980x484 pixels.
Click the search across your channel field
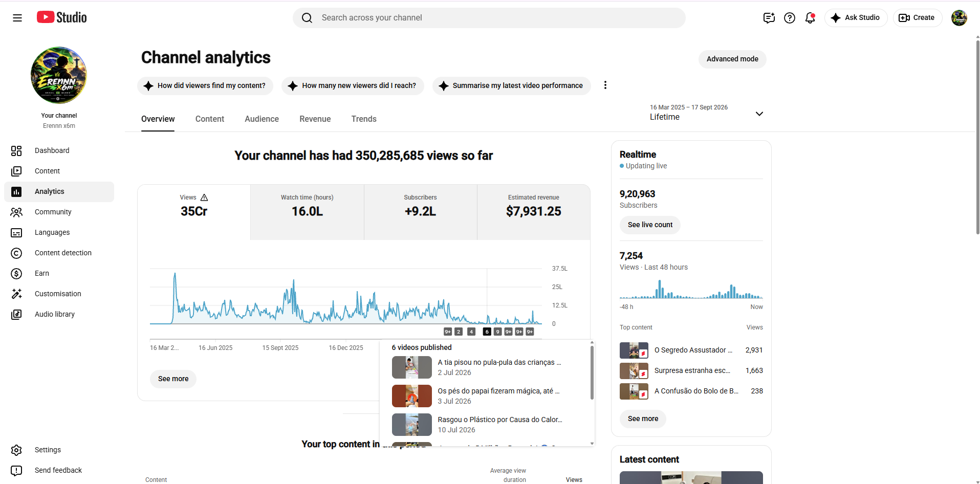click(x=489, y=18)
